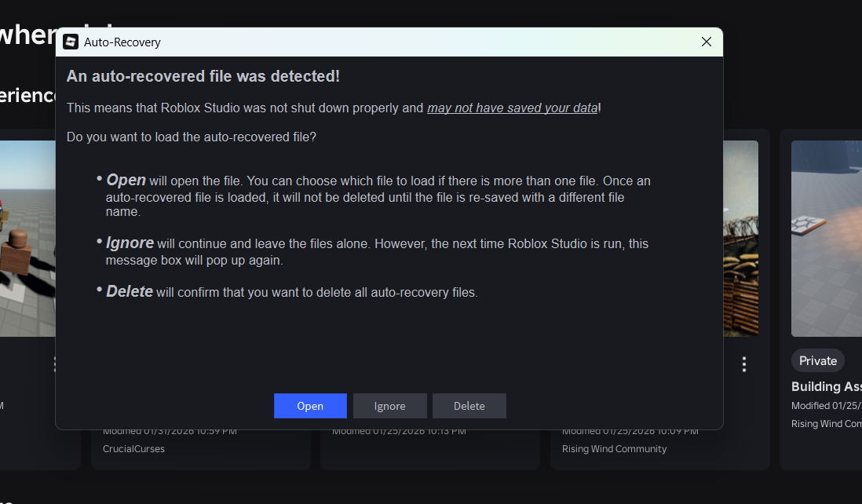
Task: Click 'Do you want to load' question text
Action: pyautogui.click(x=192, y=137)
